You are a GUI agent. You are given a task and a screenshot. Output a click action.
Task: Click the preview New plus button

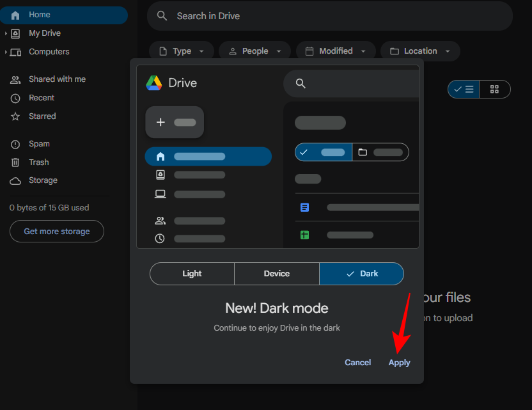(x=175, y=122)
